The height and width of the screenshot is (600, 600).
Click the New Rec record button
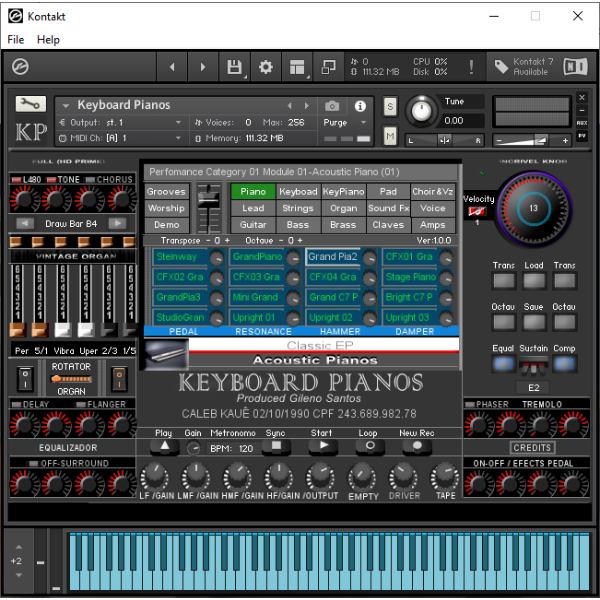click(417, 446)
